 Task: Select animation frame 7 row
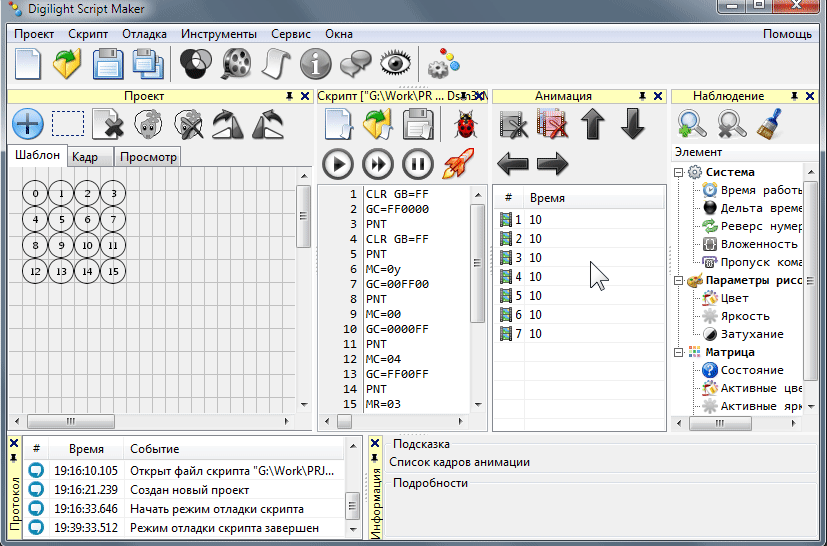(x=579, y=333)
